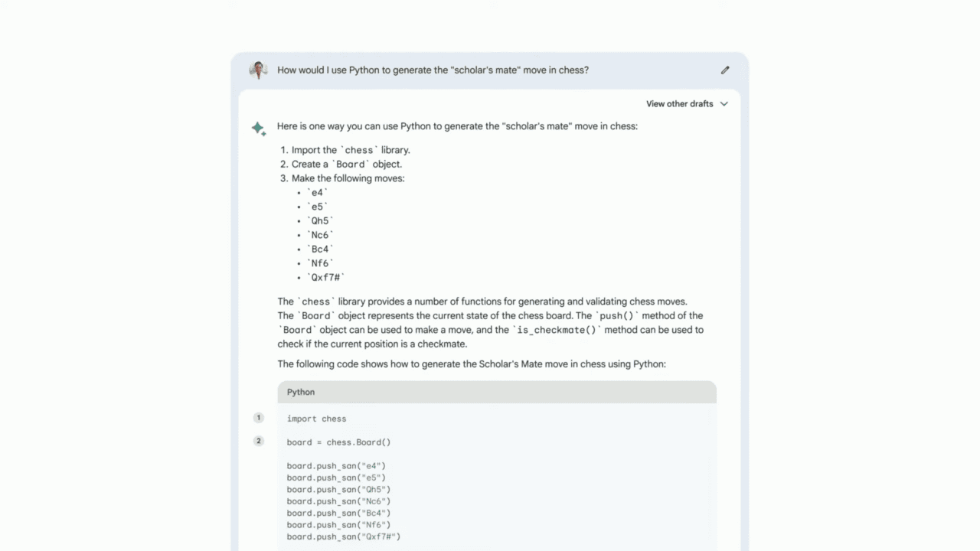Click the code block header bar

tap(497, 391)
